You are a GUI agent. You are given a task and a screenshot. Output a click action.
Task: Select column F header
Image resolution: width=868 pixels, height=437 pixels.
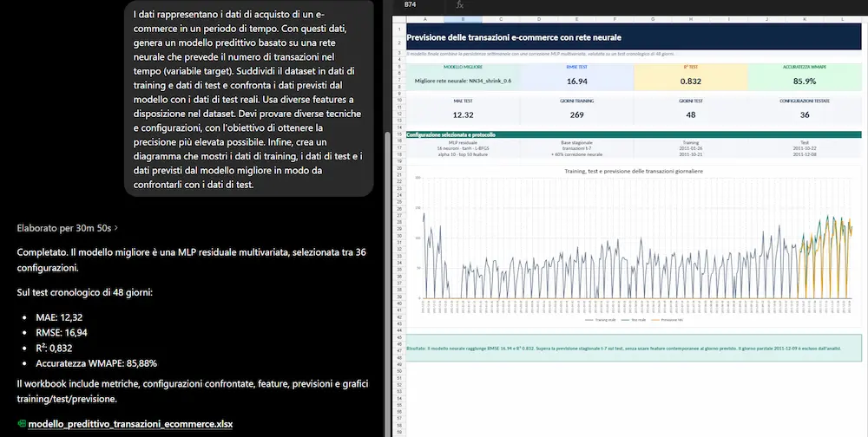(615, 19)
